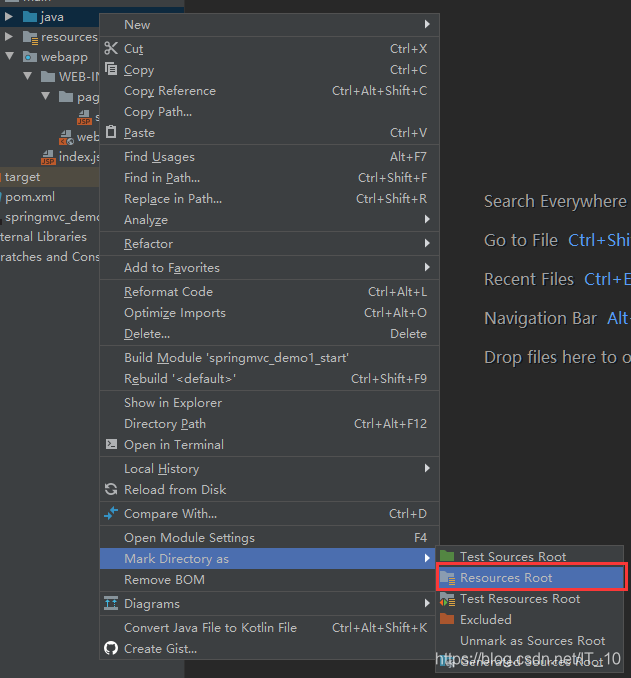
Task: Select pom.xml in project tree
Action: [30, 197]
